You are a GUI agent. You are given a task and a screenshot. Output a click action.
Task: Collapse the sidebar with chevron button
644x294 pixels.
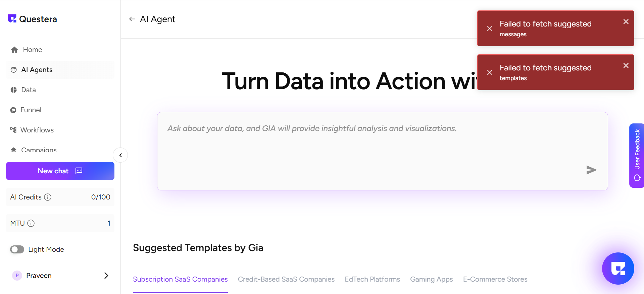[120, 155]
